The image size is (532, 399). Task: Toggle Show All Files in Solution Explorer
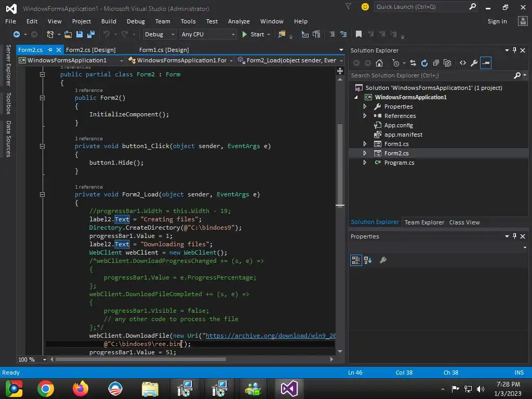point(447,63)
